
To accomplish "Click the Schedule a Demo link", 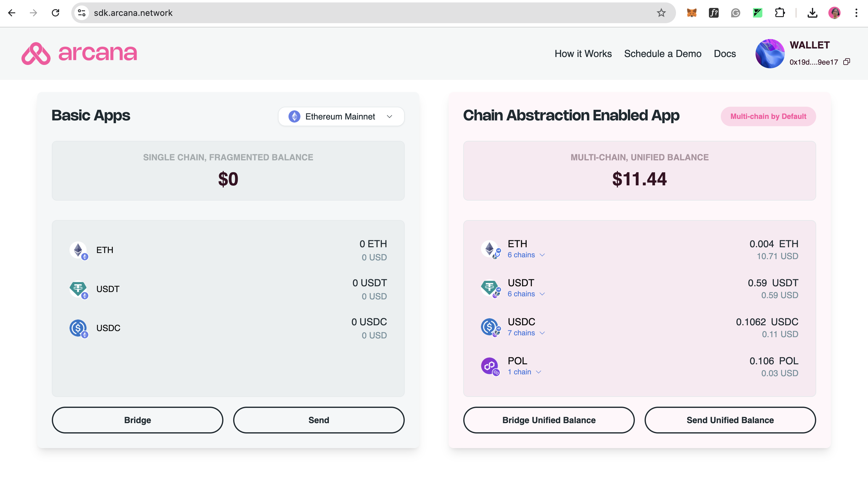I will click(x=663, y=54).
